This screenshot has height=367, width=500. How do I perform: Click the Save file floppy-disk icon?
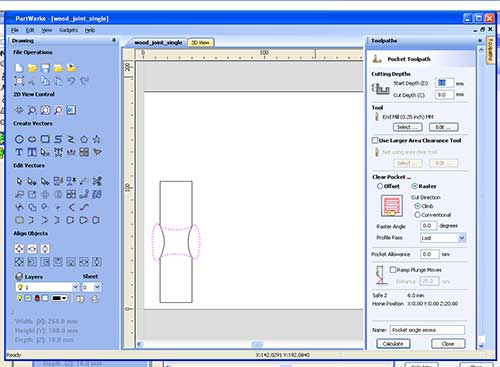tap(45, 68)
